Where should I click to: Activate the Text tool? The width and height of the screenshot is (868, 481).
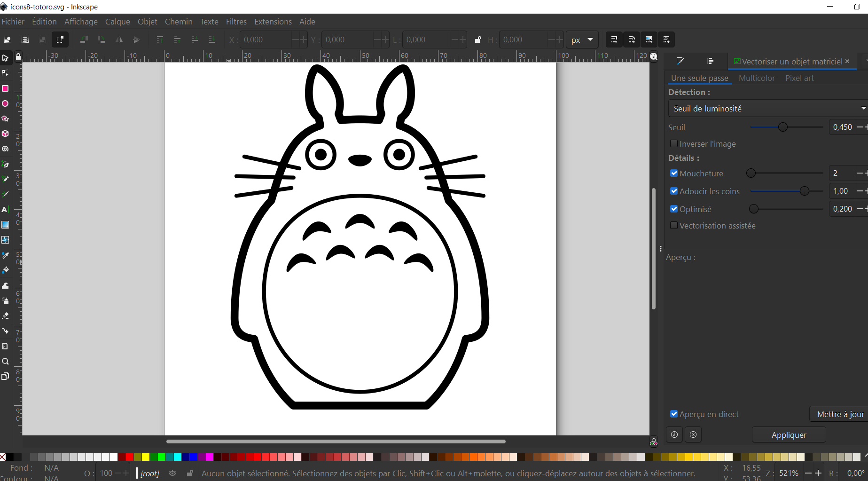(5, 210)
